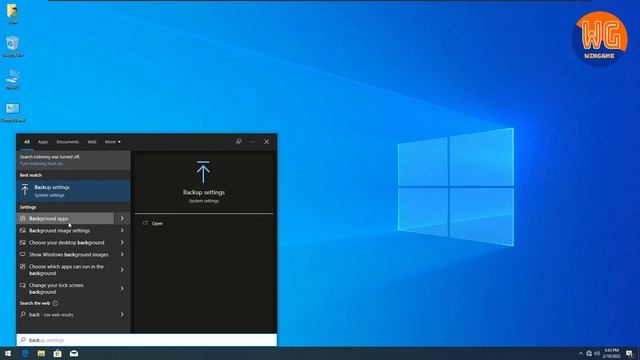Click the search text input box
Image resolution: width=640 pixels, height=360 pixels.
click(x=147, y=340)
